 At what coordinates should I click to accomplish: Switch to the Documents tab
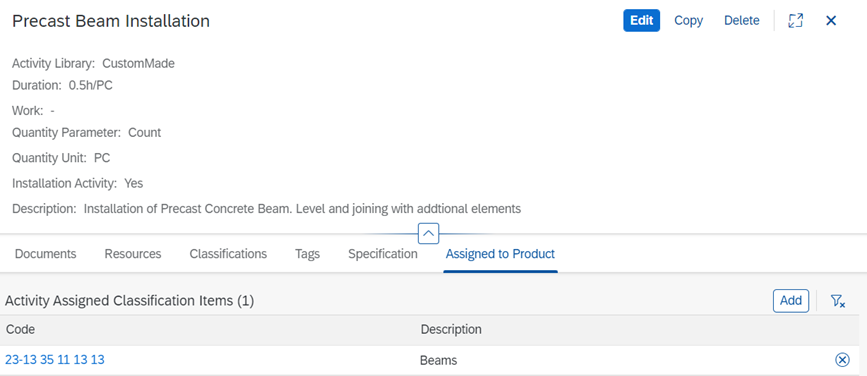click(45, 254)
